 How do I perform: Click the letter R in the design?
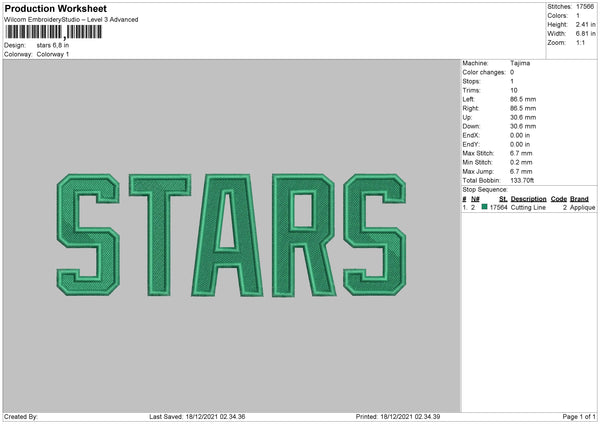304,235
